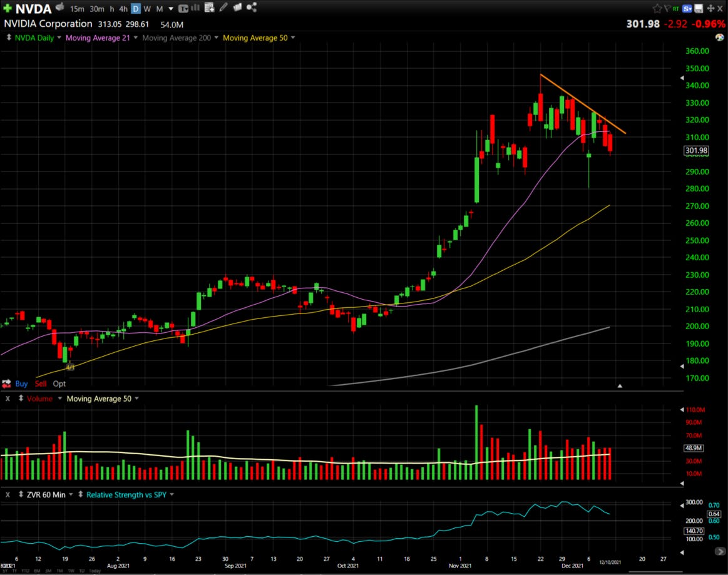The image size is (728, 575).
Task: Click the Opt options button
Action: (x=59, y=384)
